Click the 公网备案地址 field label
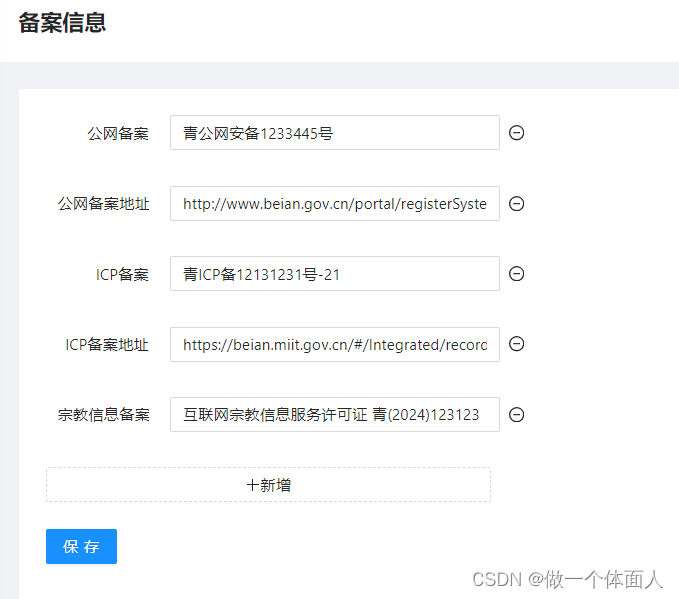Screen dimensions: 679x599 (103, 204)
